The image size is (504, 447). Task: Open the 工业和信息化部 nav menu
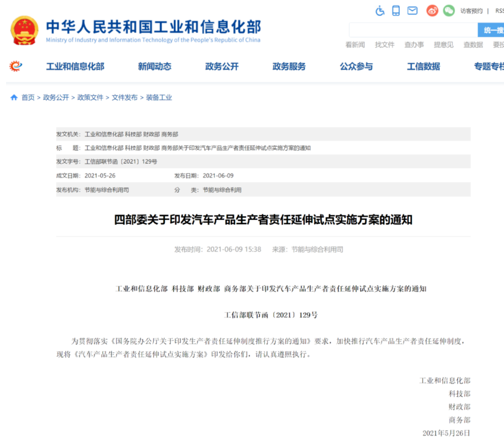(x=75, y=67)
